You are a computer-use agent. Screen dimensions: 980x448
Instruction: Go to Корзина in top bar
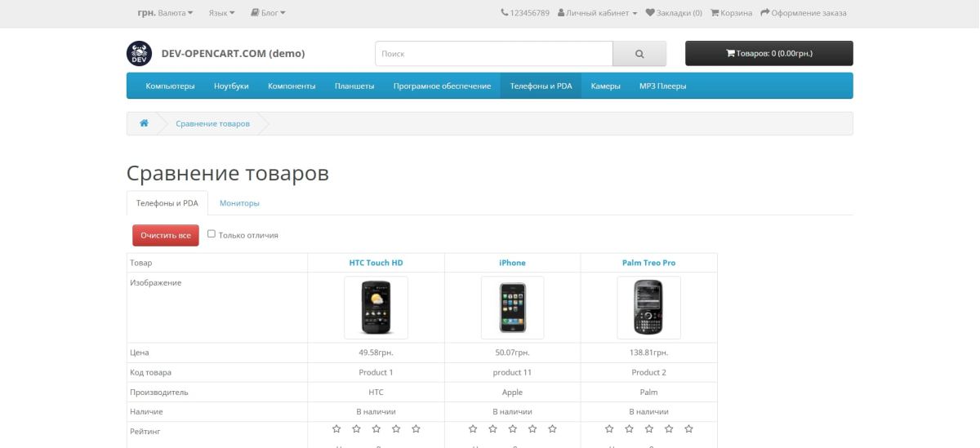click(x=732, y=13)
